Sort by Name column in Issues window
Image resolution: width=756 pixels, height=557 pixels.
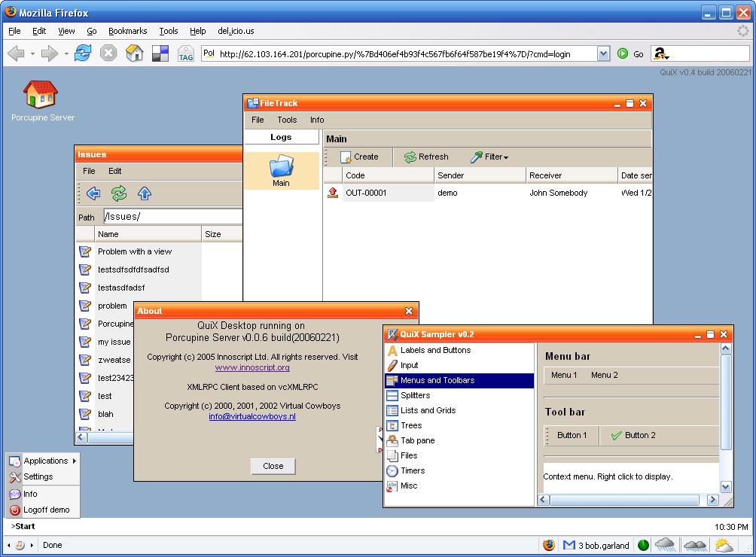coord(148,234)
